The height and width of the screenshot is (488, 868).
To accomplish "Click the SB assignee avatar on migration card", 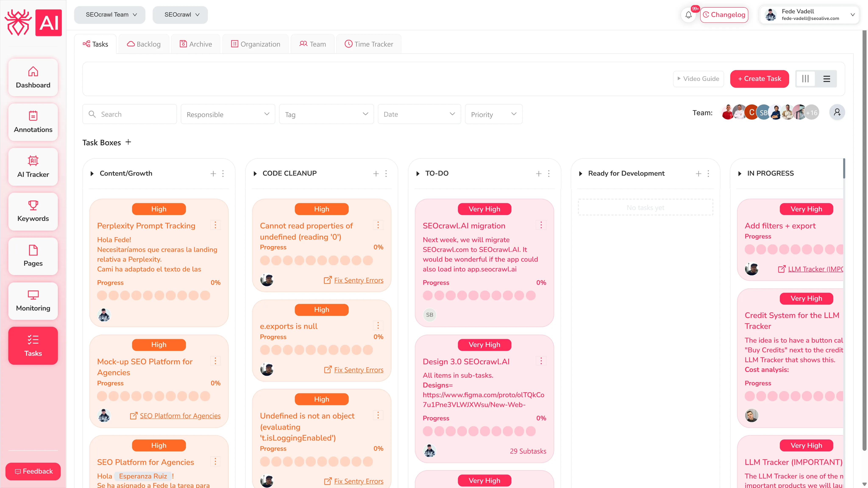I will (429, 315).
